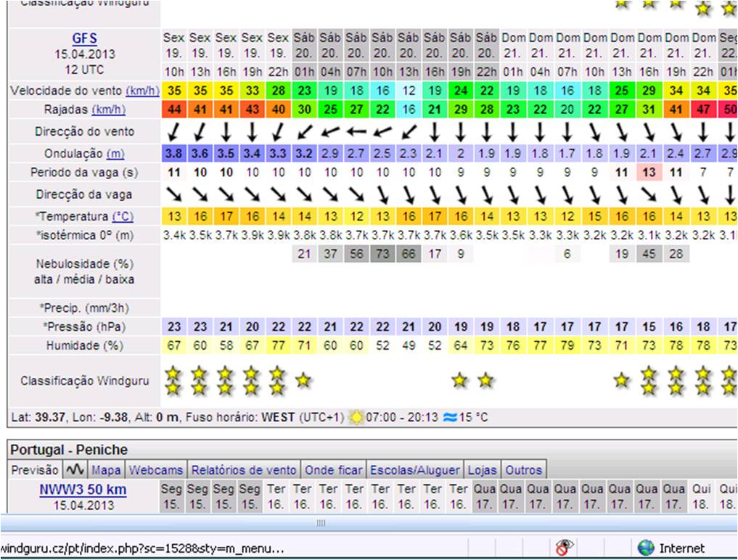Click the single star rating at Sáb 01h
This screenshot has height=560, width=738.
(303, 380)
